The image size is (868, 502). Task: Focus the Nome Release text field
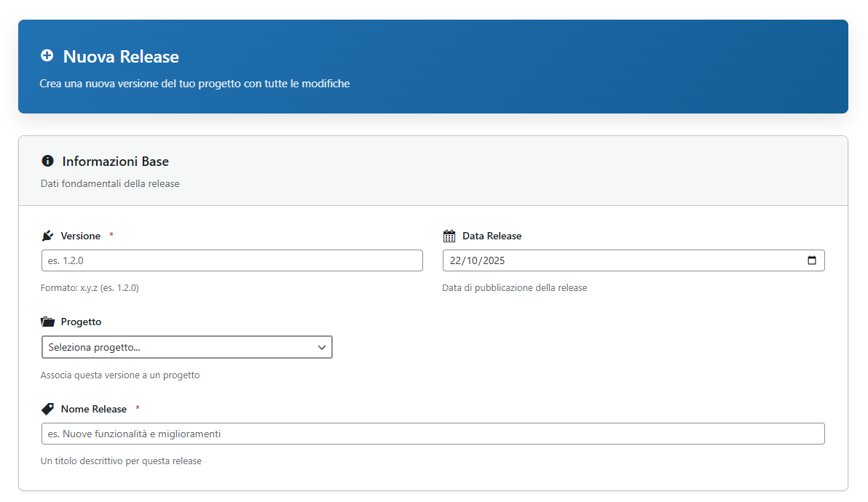click(433, 434)
